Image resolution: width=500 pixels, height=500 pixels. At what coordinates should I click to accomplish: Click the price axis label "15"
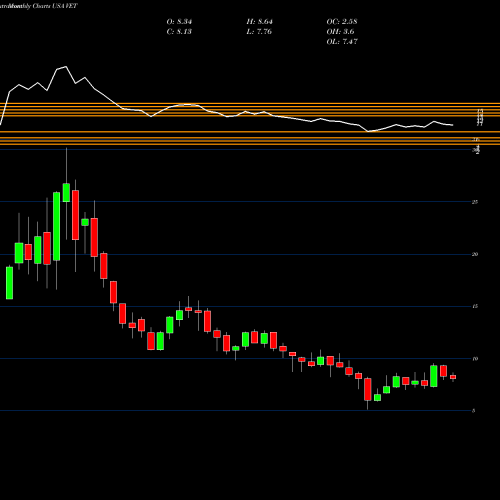[x=475, y=306]
